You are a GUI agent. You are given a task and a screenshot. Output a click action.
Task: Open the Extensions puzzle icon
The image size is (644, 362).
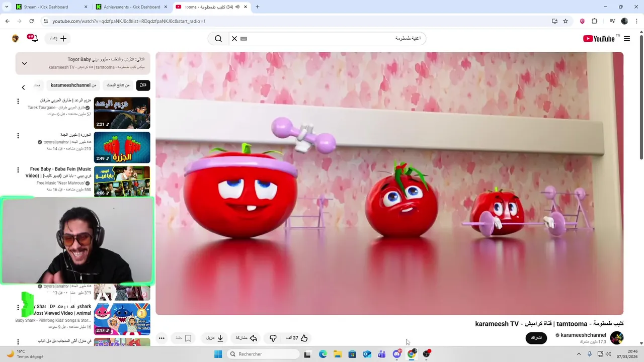595,21
